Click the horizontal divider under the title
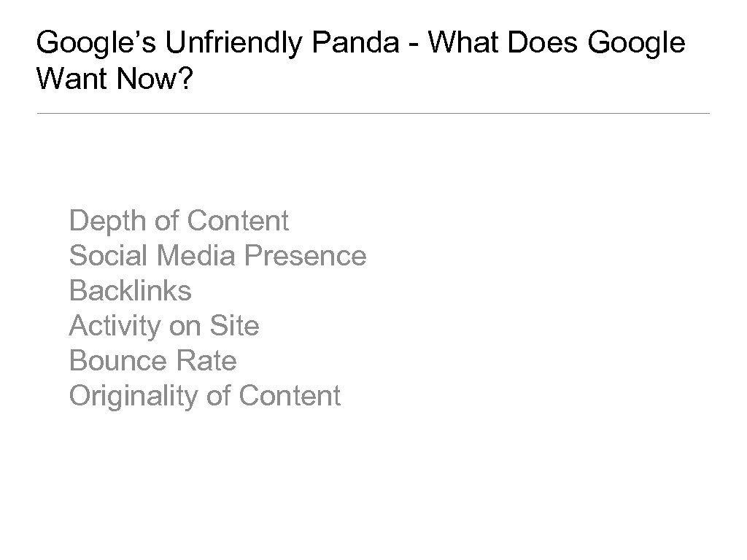This screenshot has height=560, width=747. [373, 113]
